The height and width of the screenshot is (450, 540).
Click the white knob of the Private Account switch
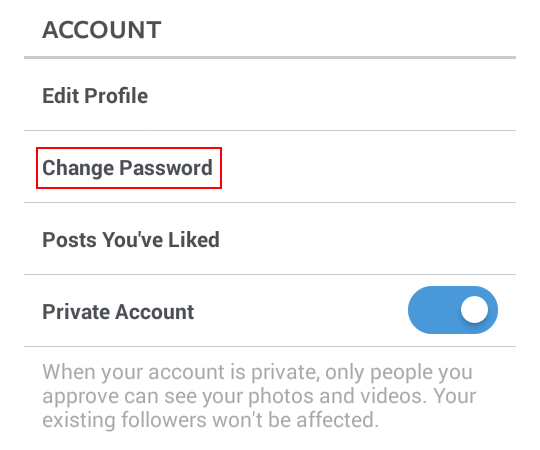click(474, 310)
